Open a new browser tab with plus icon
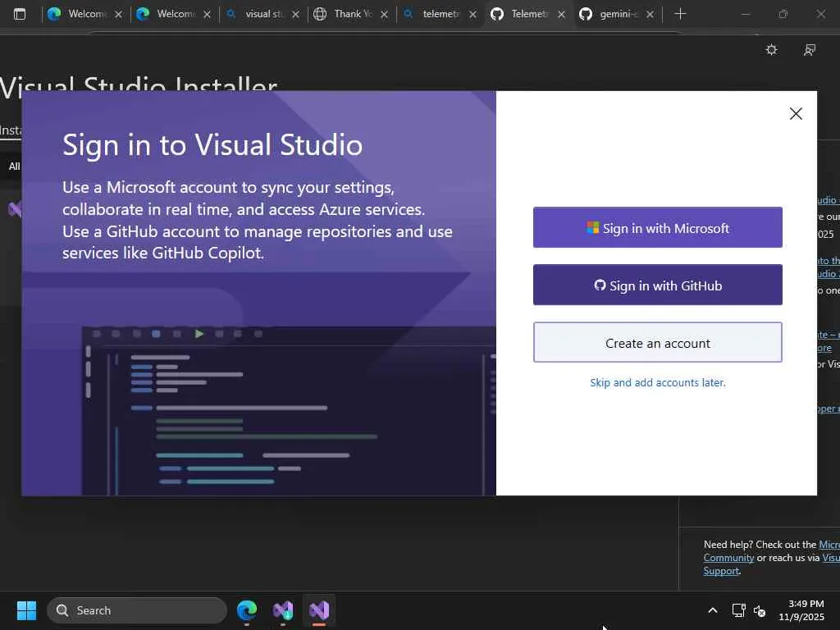 [x=680, y=14]
